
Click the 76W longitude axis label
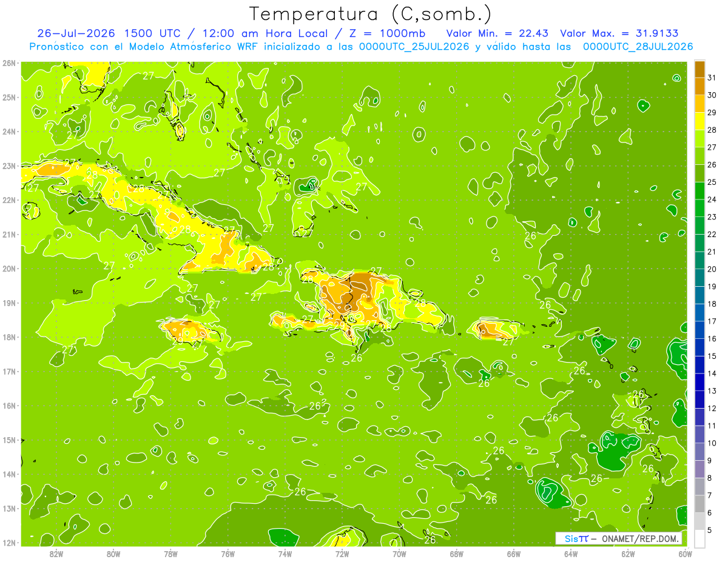[x=227, y=554]
